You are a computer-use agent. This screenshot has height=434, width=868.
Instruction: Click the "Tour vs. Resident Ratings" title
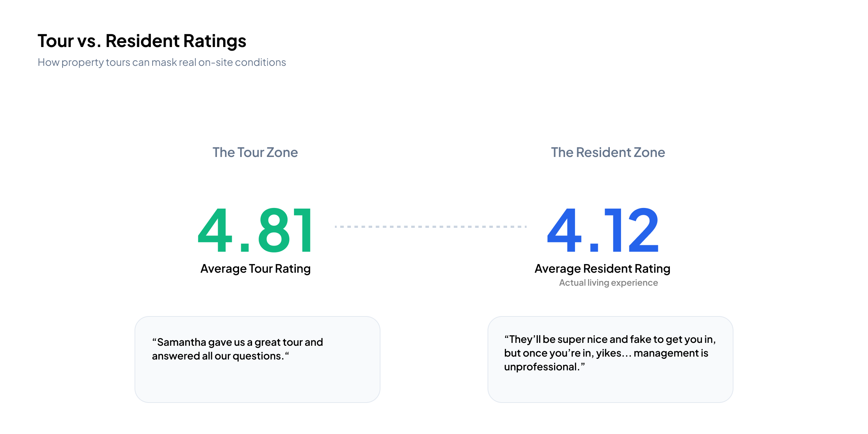coord(142,41)
